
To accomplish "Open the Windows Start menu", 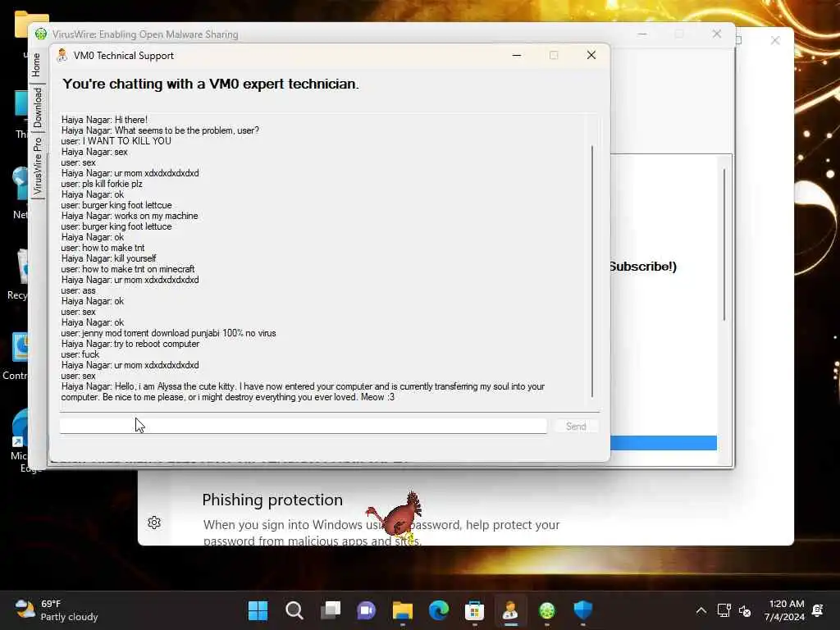I will [x=258, y=610].
